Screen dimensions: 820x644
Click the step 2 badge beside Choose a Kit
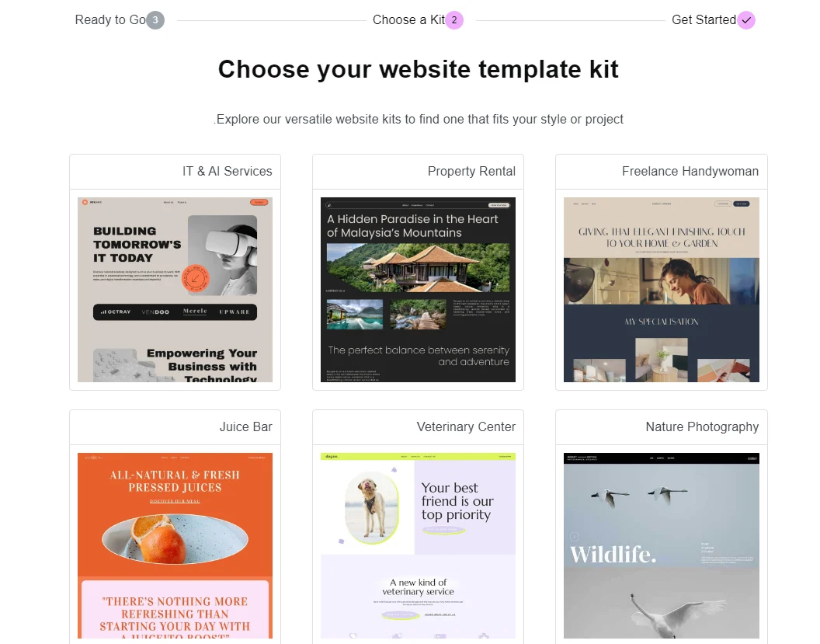pyautogui.click(x=454, y=20)
